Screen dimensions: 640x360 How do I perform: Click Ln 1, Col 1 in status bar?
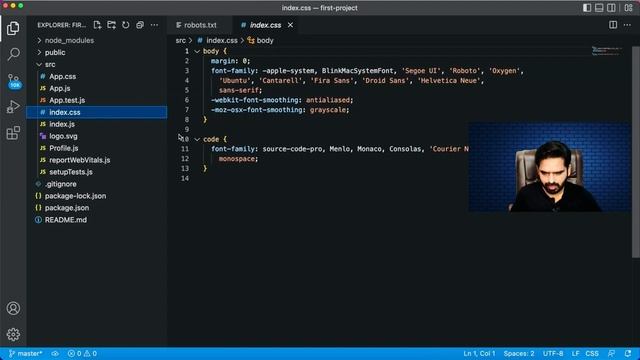(x=479, y=353)
